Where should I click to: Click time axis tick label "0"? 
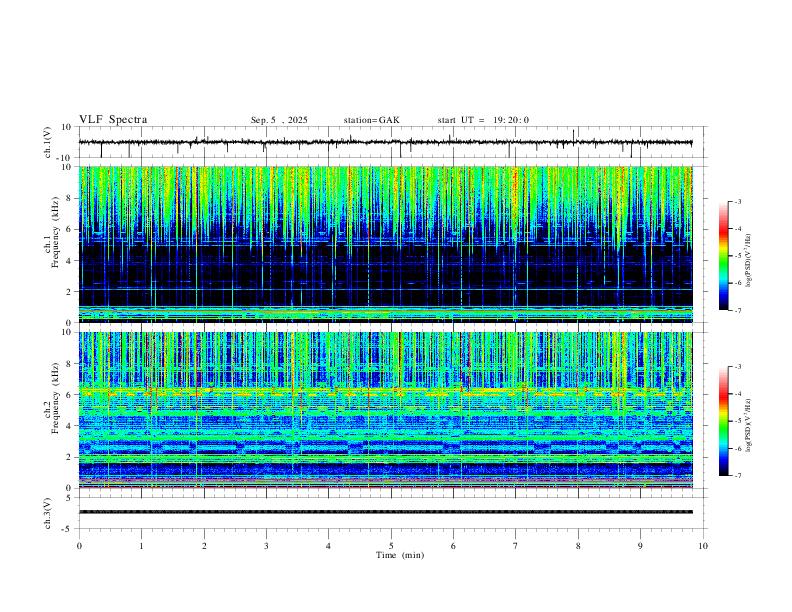79,546
